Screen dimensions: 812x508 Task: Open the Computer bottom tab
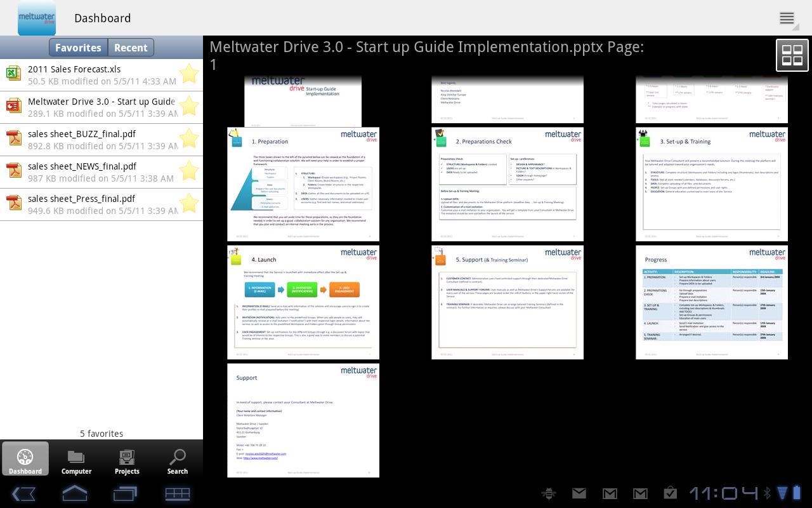(76, 459)
